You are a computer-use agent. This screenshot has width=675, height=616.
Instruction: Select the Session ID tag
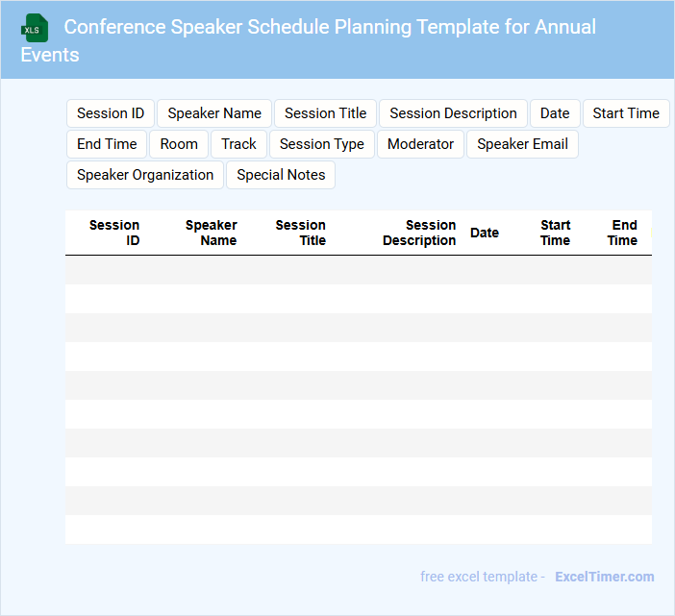[111, 113]
